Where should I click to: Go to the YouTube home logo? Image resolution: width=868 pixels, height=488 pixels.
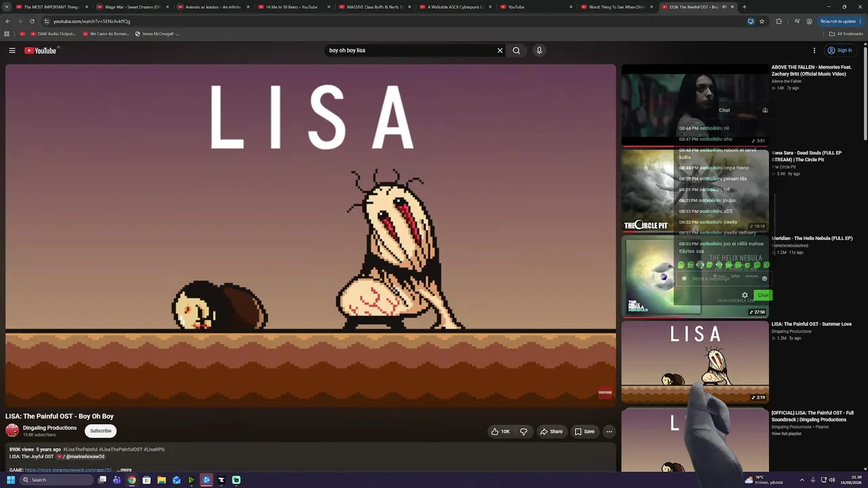[41, 50]
